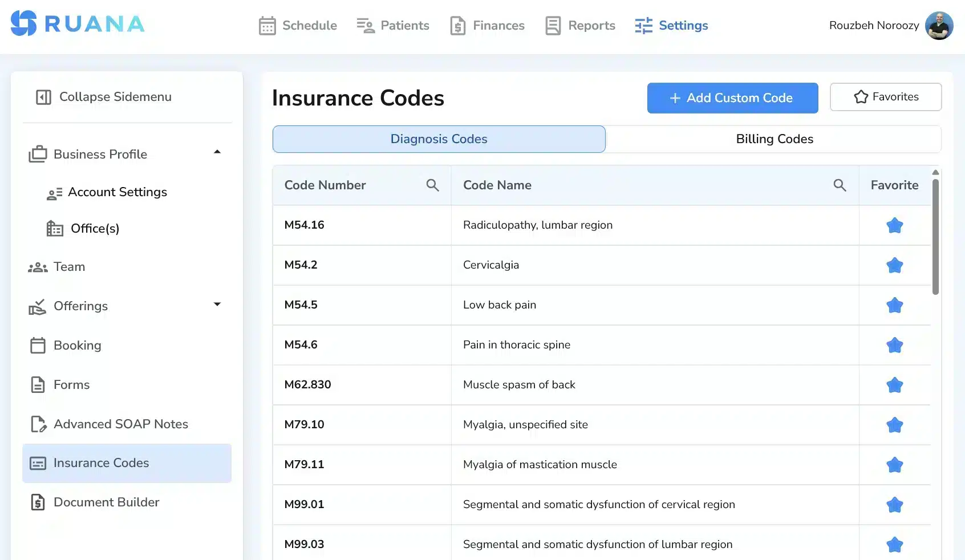
Task: Collapse the Business Profile section
Action: coord(217,152)
